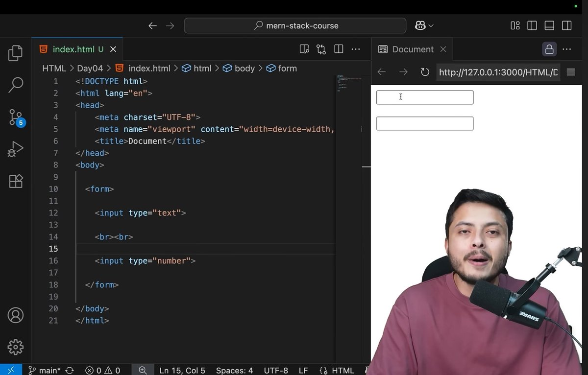
Task: Open the Extensions view
Action: (x=16, y=181)
